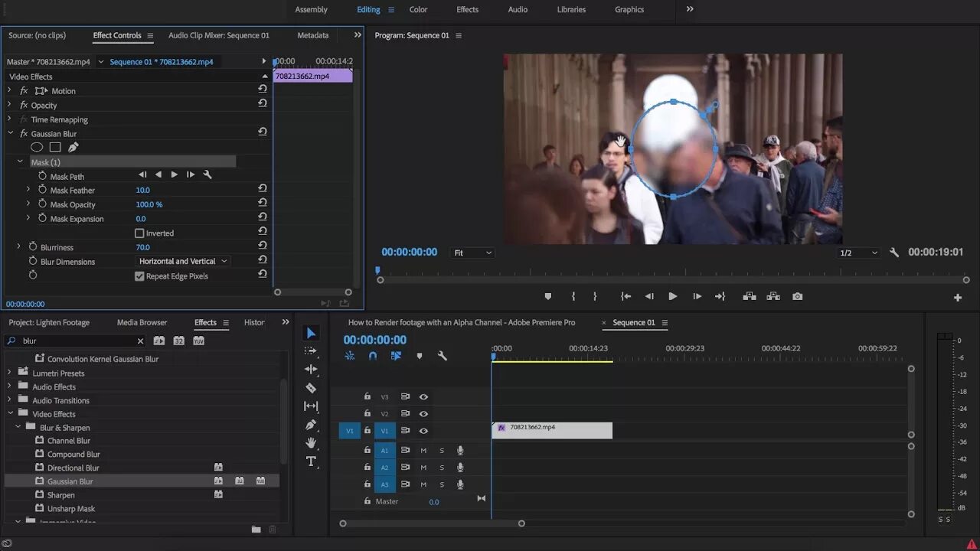Click the Export Frame camera icon

coord(798,297)
